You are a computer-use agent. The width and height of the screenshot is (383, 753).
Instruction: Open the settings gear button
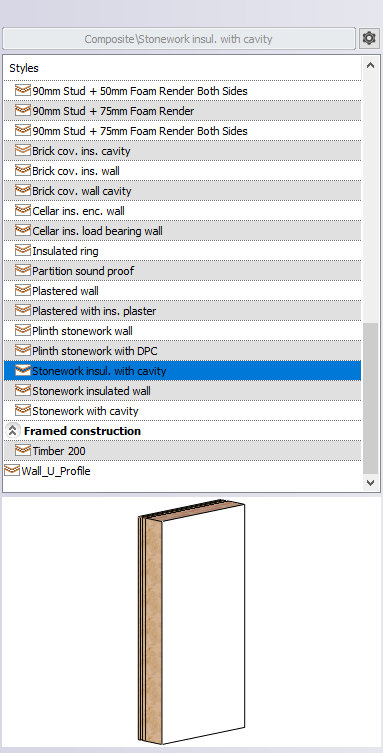pyautogui.click(x=369, y=38)
